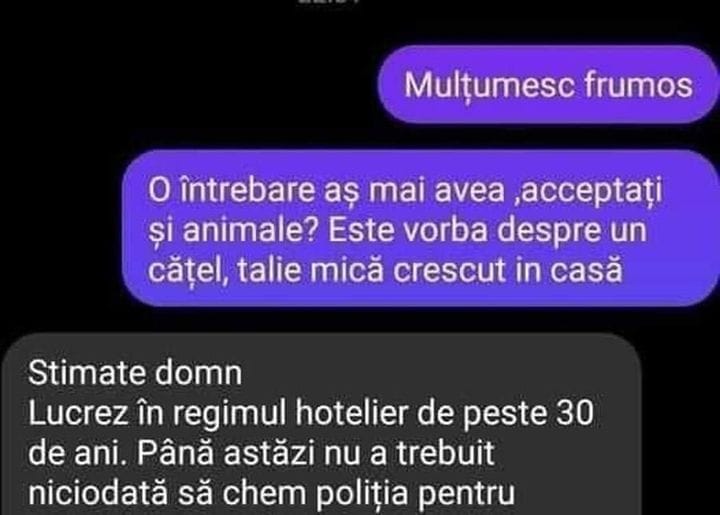
Task: Tap the partially visible timestamp at top
Action: click(x=329, y=1)
